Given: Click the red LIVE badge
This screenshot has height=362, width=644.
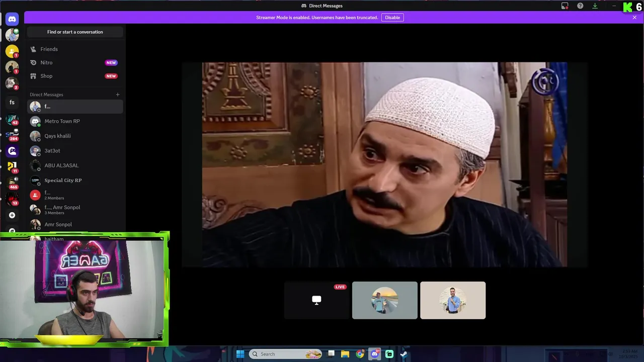Looking at the screenshot, I should tap(340, 287).
